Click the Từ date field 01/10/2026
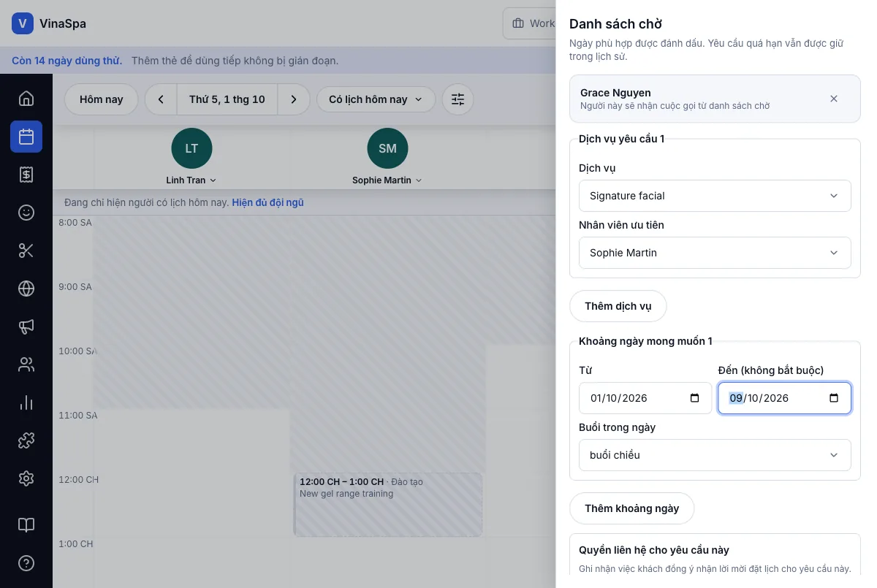877x588 pixels. click(x=645, y=398)
